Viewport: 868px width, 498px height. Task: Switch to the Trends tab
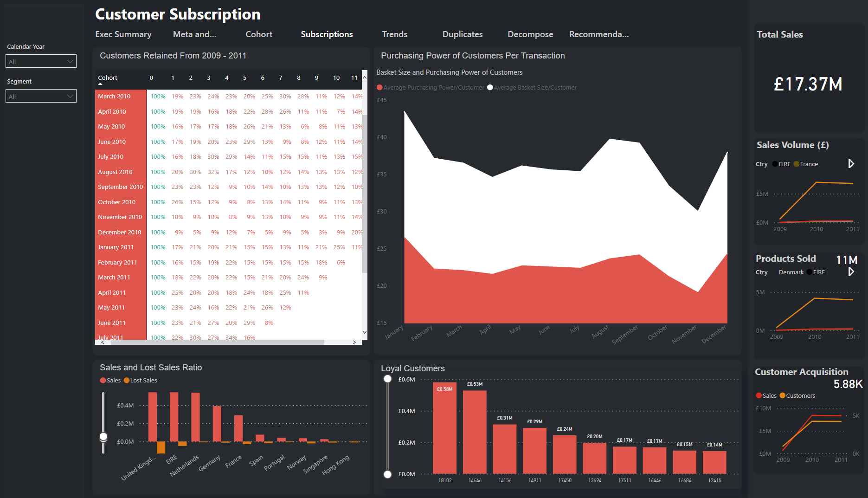tap(394, 34)
